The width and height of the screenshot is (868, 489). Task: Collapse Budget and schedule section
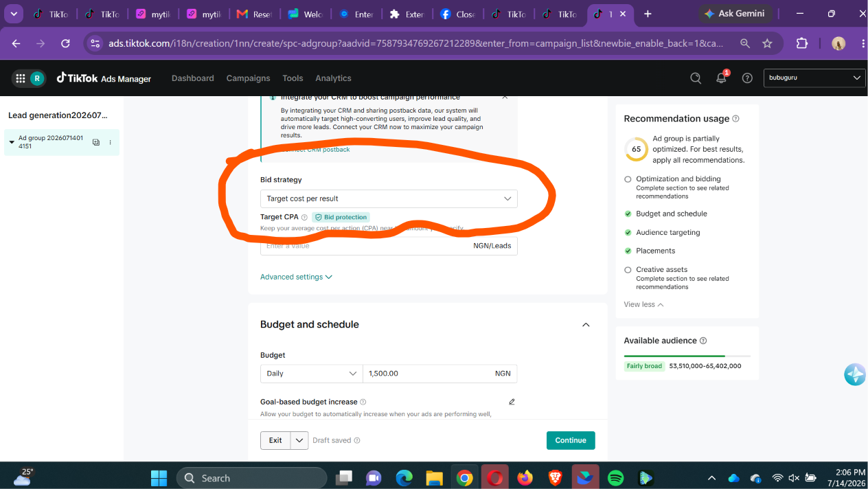[x=586, y=325]
